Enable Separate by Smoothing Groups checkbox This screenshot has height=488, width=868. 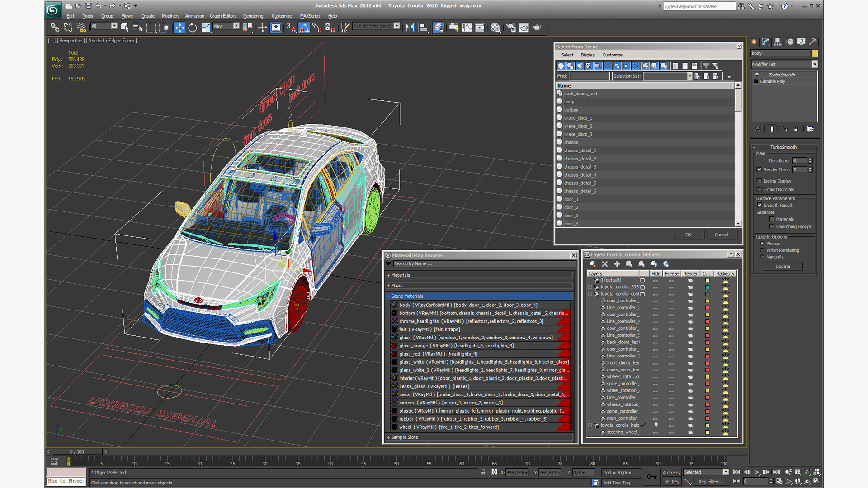772,226
